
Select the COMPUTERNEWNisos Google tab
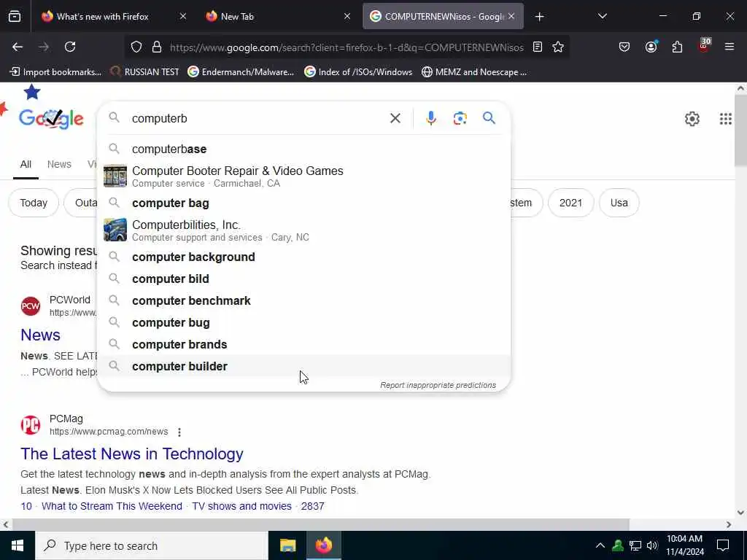click(438, 17)
